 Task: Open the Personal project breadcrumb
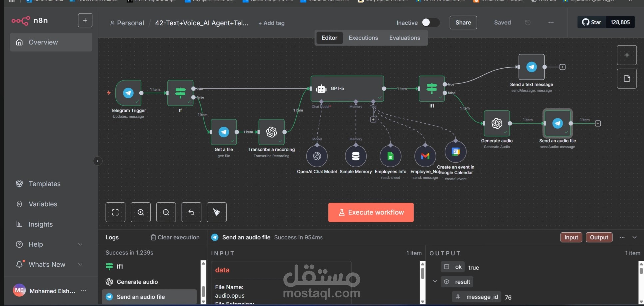coord(127,23)
